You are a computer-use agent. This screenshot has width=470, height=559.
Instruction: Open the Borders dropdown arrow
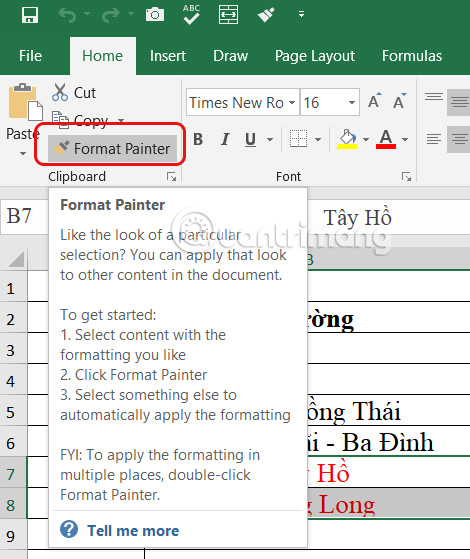(x=318, y=139)
